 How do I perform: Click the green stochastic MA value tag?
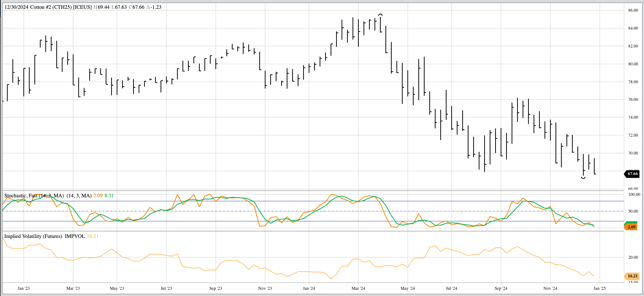632,223
